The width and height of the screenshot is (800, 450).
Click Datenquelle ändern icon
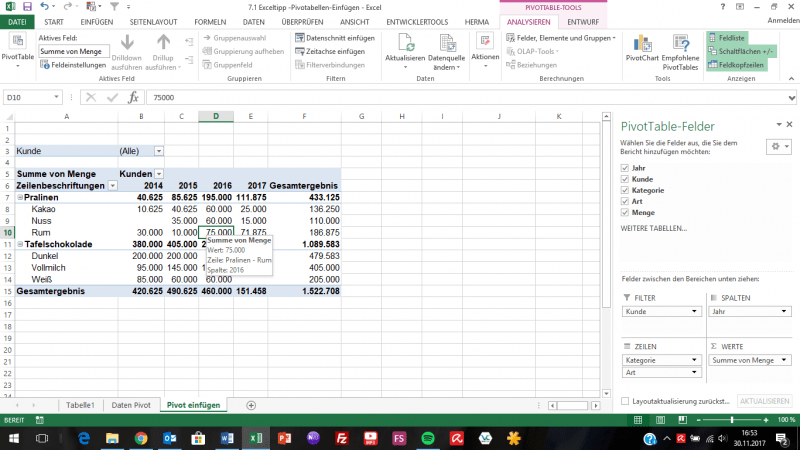[x=447, y=43]
